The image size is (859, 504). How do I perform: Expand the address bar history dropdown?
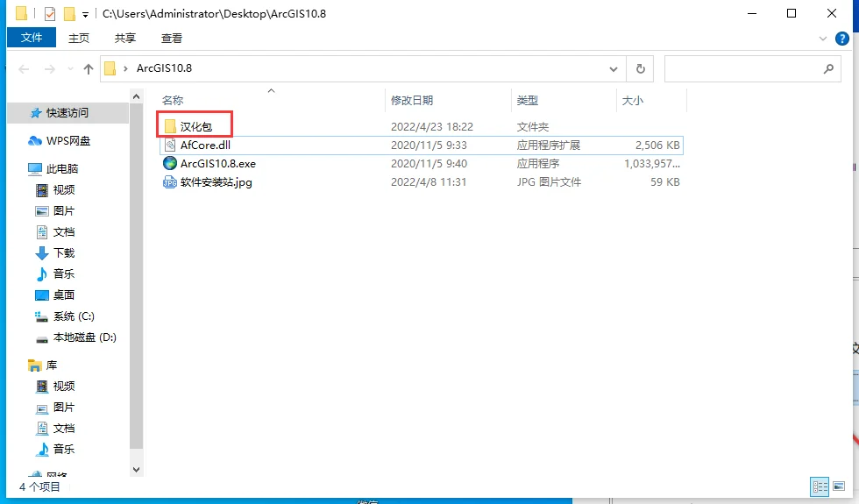pyautogui.click(x=614, y=69)
